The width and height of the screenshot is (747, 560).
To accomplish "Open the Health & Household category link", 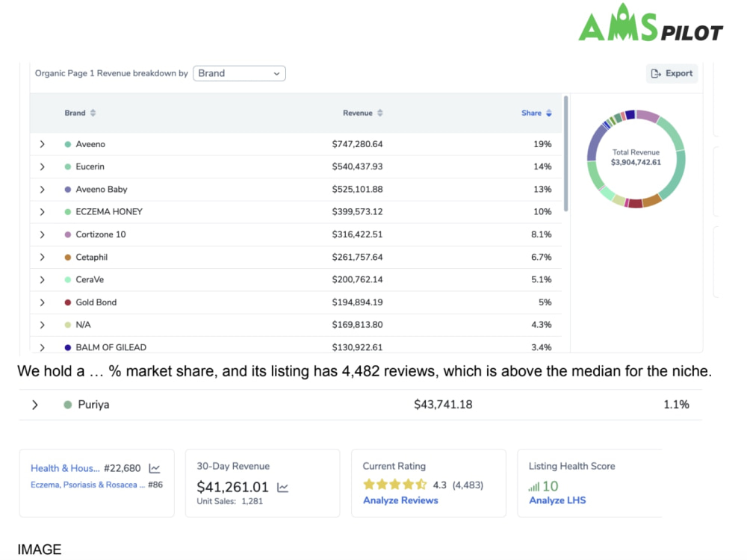I will point(65,468).
